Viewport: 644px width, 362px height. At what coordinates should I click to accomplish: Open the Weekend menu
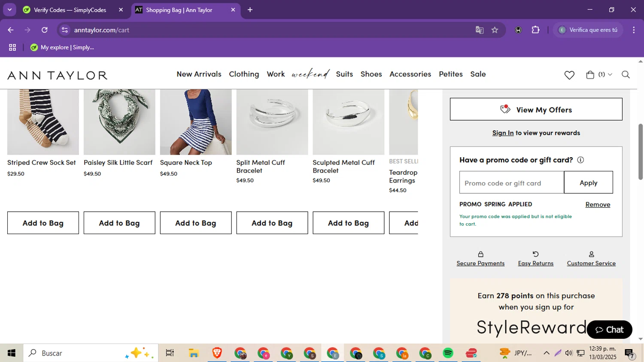[310, 74]
